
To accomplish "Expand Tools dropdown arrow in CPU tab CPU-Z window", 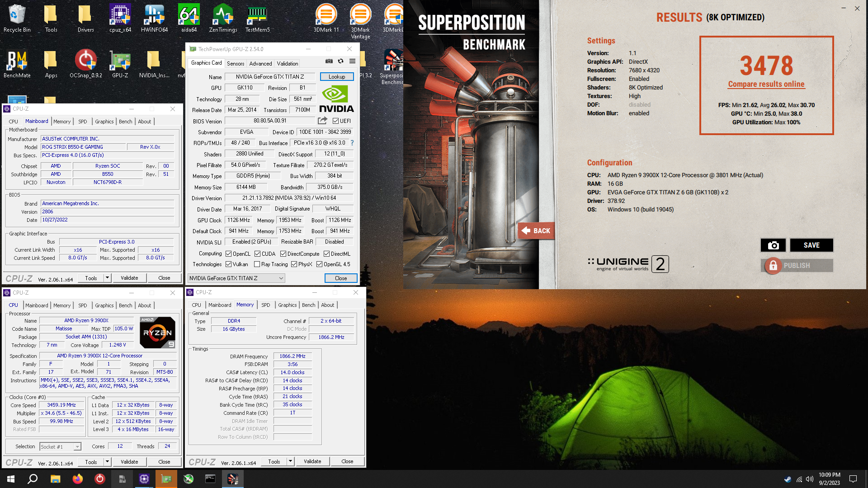I will (x=108, y=462).
